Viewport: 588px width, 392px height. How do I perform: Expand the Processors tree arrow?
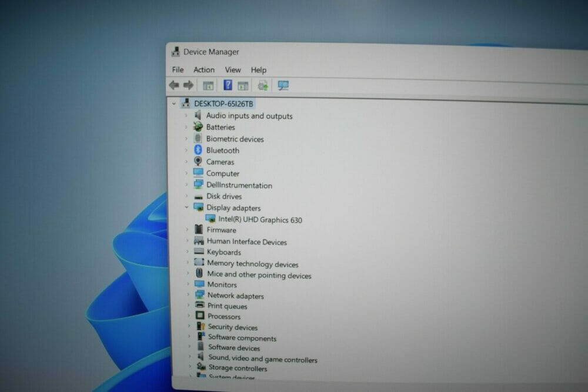(188, 316)
